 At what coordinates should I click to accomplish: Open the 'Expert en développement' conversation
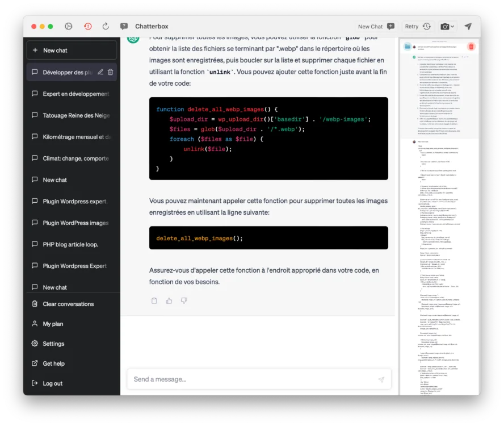pos(72,94)
